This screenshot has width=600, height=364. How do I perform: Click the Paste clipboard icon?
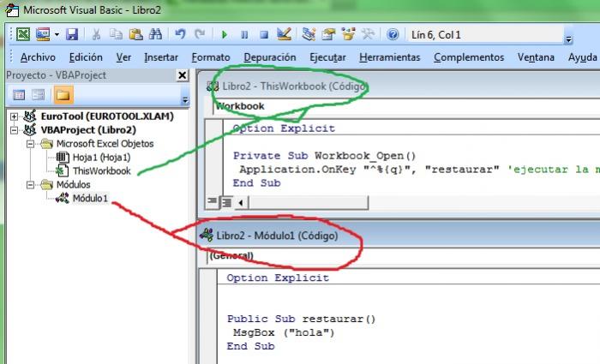coord(135,34)
